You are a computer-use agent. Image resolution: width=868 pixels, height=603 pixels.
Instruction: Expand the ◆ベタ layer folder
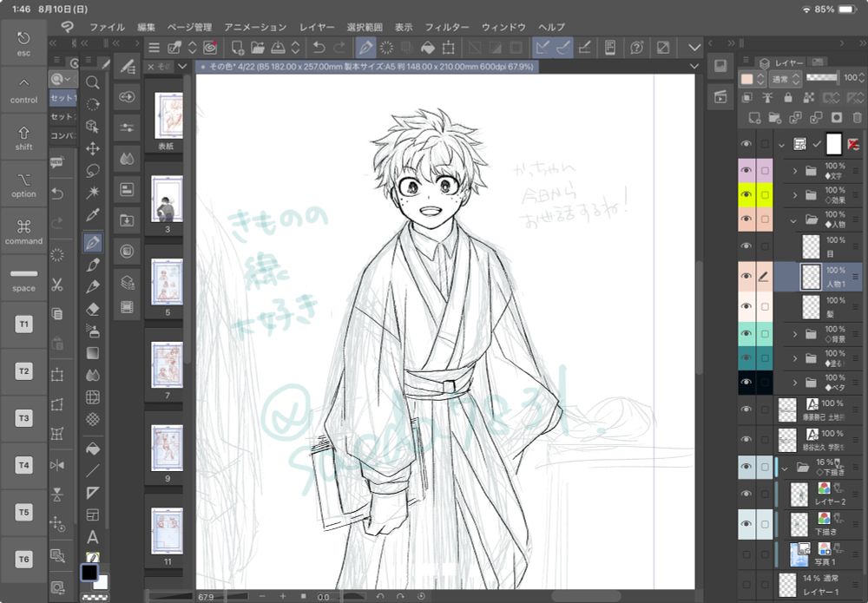point(795,383)
